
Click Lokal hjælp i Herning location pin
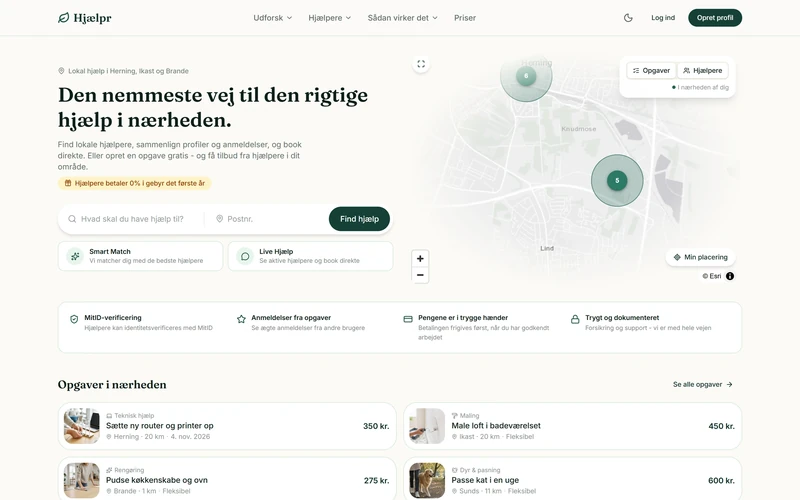click(61, 71)
